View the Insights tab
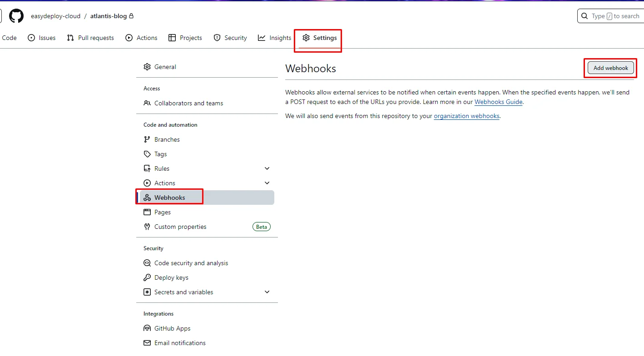 point(275,38)
